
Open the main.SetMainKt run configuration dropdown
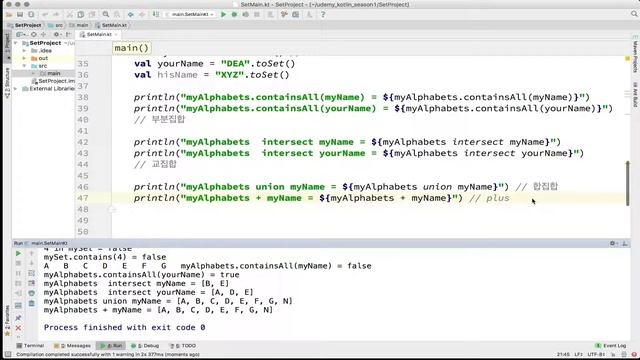click(x=190, y=14)
